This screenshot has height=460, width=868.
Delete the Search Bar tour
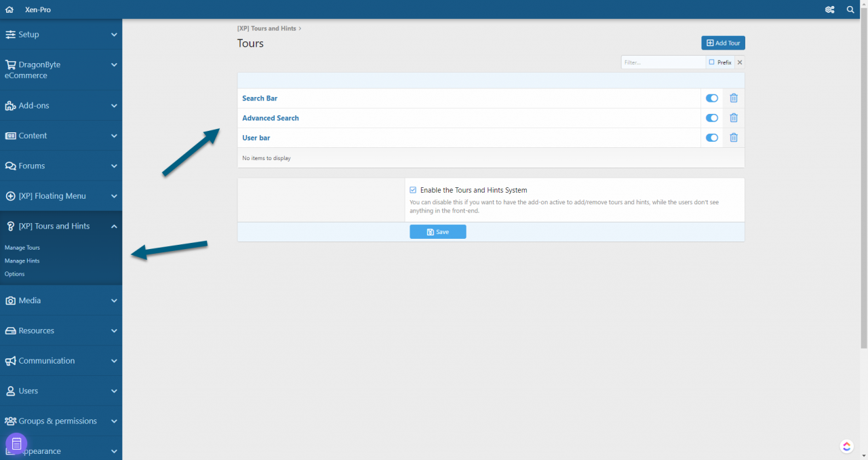pyautogui.click(x=733, y=98)
